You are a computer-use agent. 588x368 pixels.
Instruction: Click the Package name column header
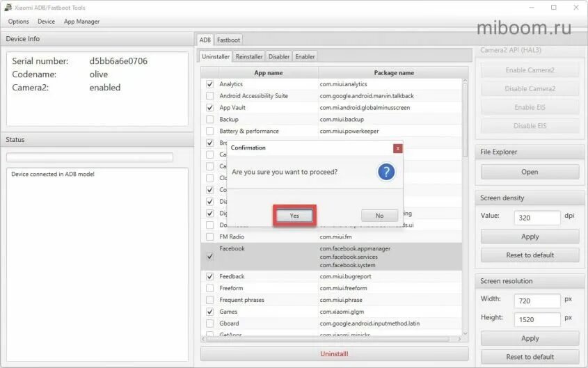coord(394,73)
